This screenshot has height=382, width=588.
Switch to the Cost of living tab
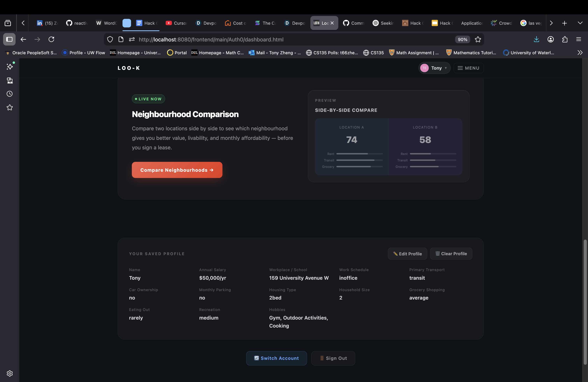(x=235, y=23)
